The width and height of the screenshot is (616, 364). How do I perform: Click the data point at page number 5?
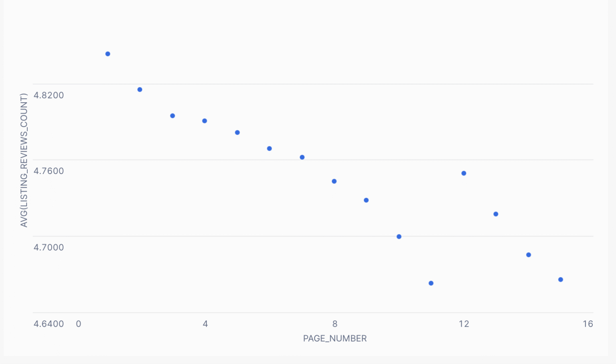tap(237, 132)
